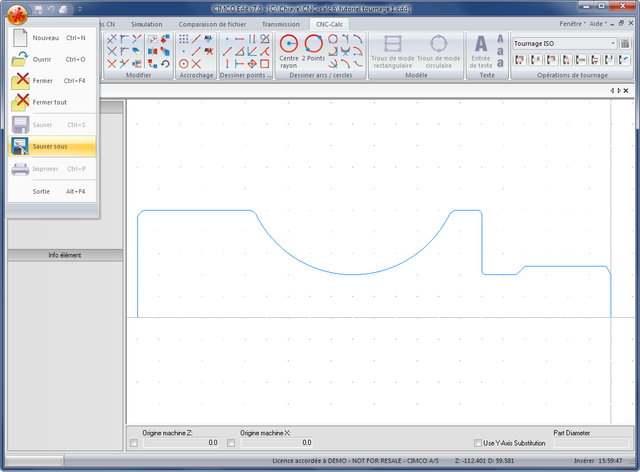Click the snap with checkmark icon
Screen dimensions: 640x472
coord(209,39)
